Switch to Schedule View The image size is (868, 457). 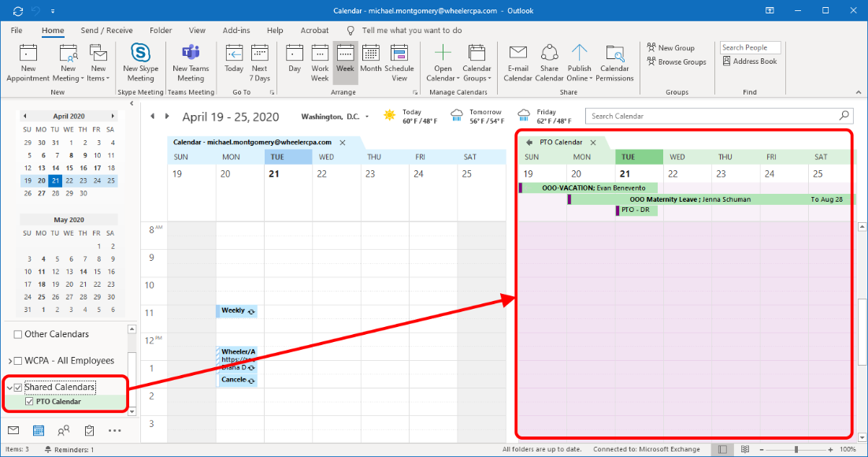pos(399,63)
